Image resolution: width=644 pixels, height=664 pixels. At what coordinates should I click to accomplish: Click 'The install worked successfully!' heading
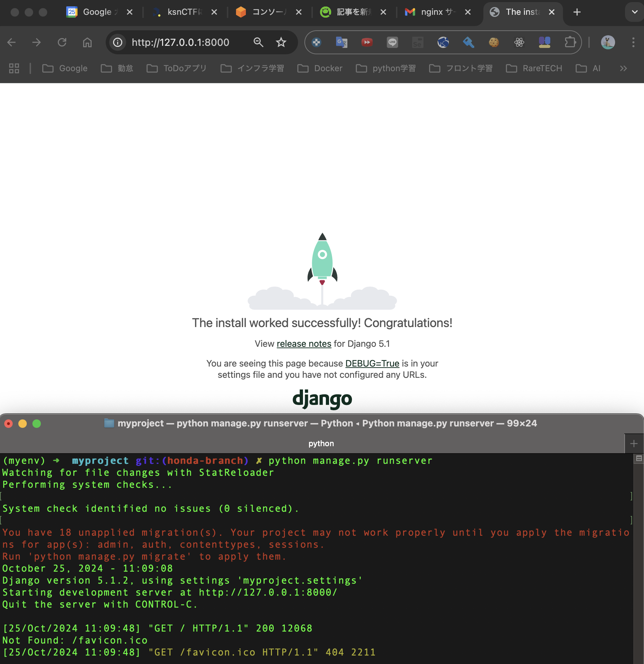click(x=322, y=323)
